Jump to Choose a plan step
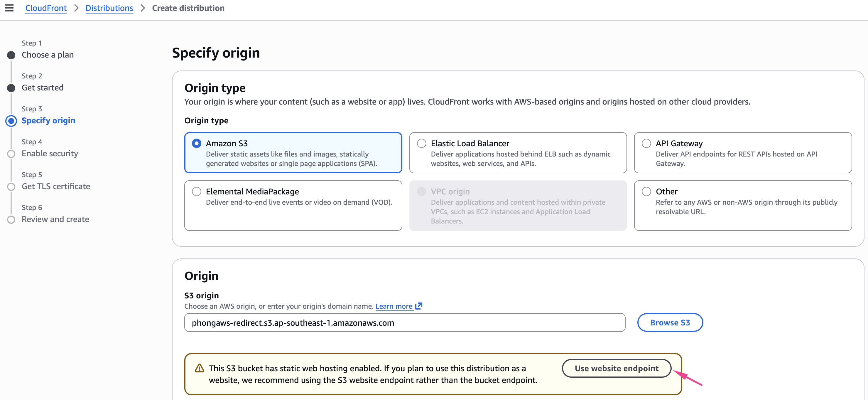The height and width of the screenshot is (400, 868). pyautogui.click(x=48, y=55)
